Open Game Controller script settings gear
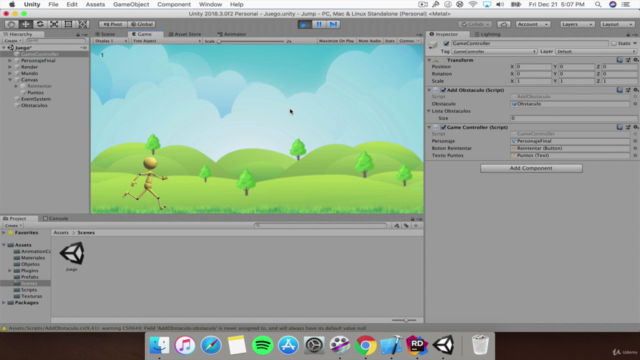This screenshot has height=360, width=640. (636, 127)
